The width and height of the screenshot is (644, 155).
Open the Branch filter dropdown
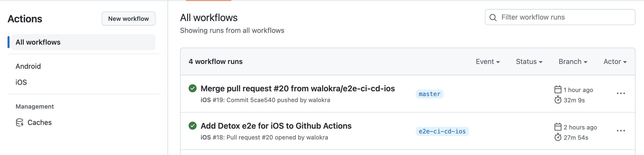[573, 62]
